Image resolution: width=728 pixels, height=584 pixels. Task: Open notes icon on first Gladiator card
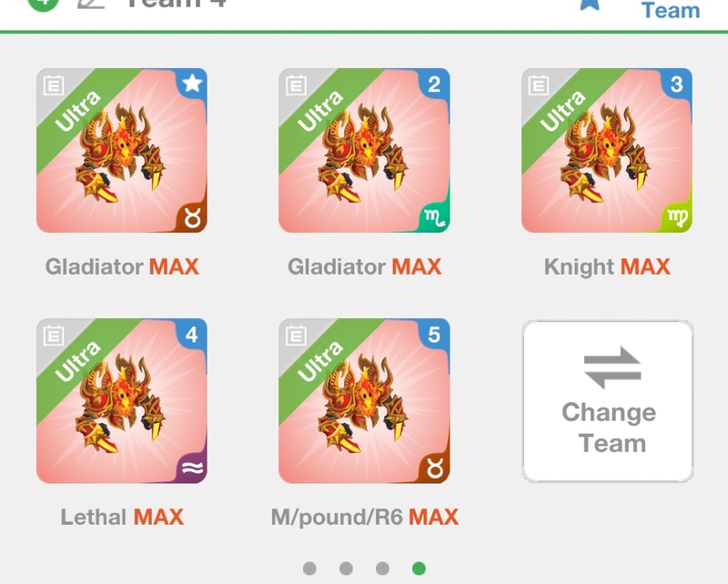[54, 86]
